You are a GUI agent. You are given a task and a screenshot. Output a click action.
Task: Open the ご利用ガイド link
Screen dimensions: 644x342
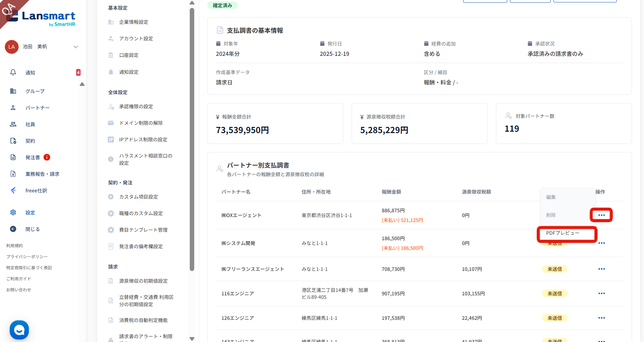coord(19,279)
